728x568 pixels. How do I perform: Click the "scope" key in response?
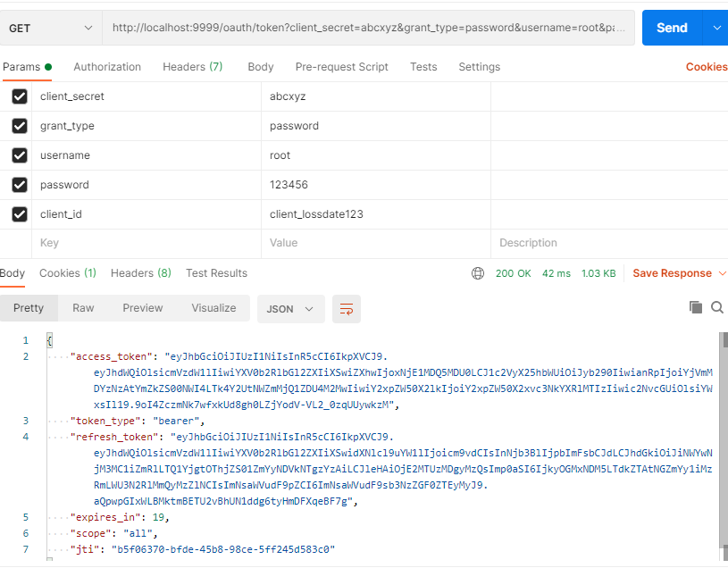[91, 534]
